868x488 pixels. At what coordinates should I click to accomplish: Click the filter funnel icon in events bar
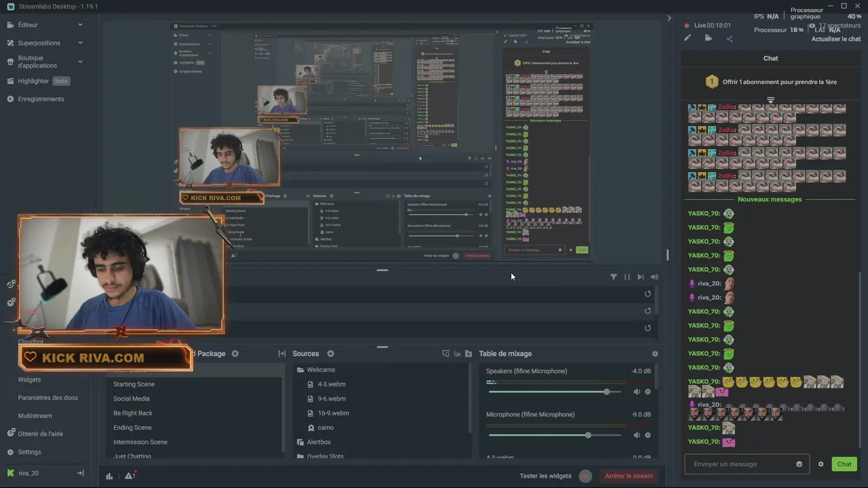tap(614, 277)
